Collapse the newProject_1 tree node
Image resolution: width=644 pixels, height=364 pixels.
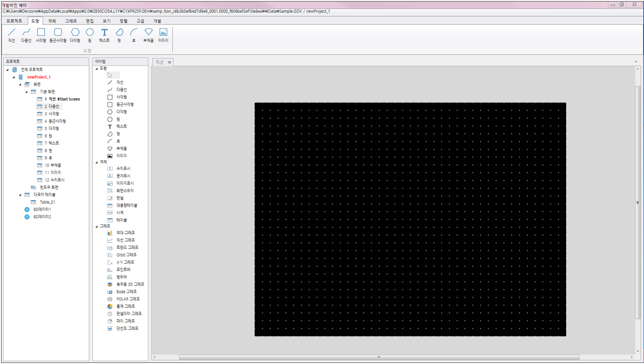click(x=14, y=77)
